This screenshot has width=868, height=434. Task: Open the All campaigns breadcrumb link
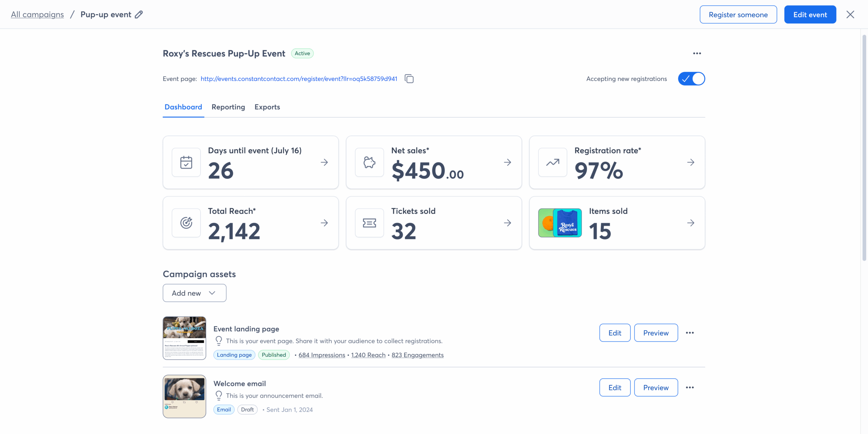pyautogui.click(x=37, y=15)
